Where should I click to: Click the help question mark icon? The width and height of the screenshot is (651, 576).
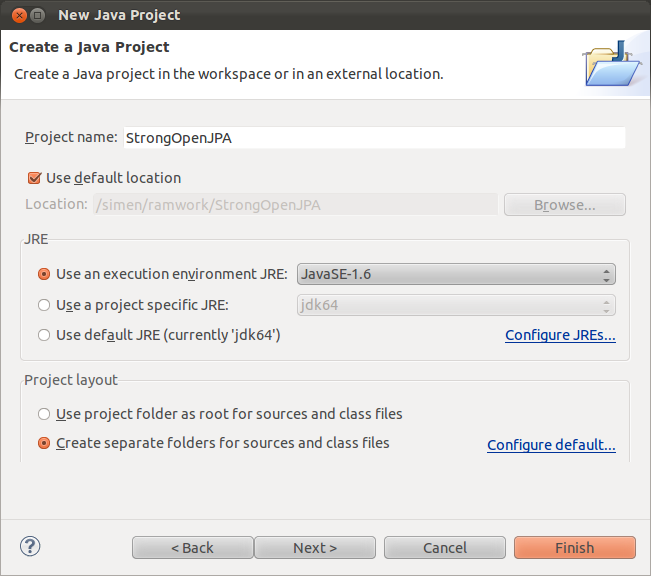(30, 546)
